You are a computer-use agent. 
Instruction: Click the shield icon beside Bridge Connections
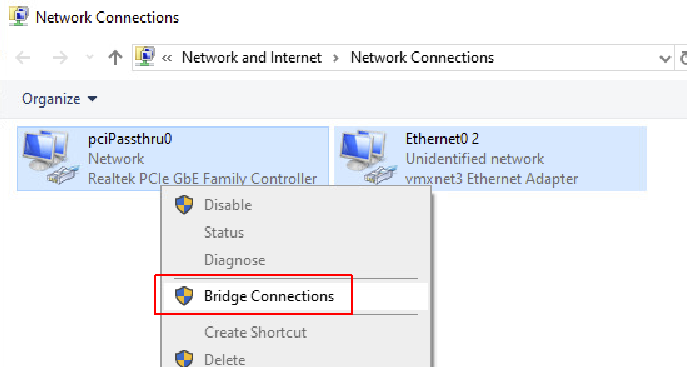point(184,296)
